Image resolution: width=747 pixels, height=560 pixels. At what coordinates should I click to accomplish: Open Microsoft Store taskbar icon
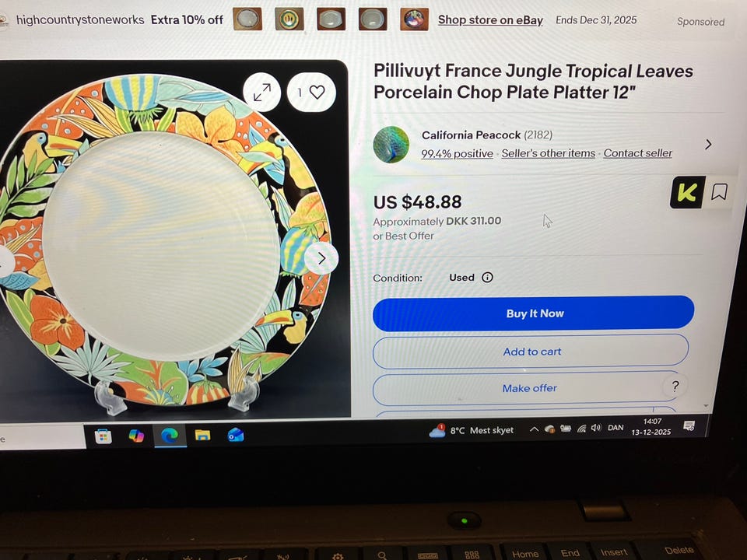tap(103, 436)
